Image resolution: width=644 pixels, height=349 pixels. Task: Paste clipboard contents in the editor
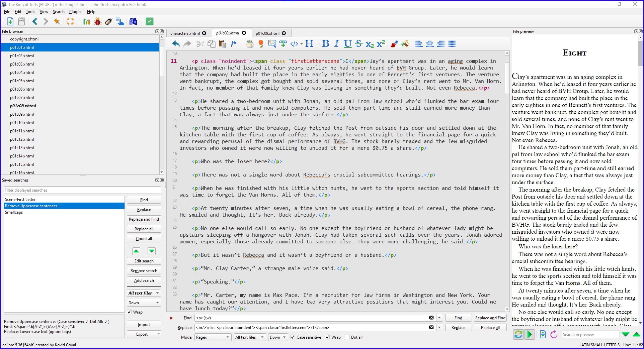click(x=222, y=44)
